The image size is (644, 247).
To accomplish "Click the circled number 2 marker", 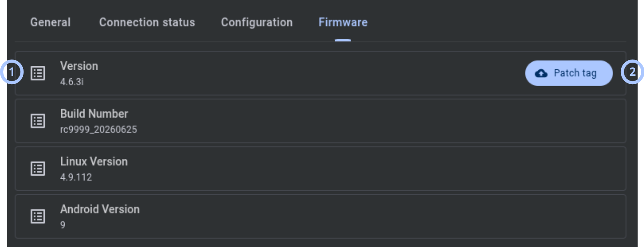I will [x=632, y=72].
